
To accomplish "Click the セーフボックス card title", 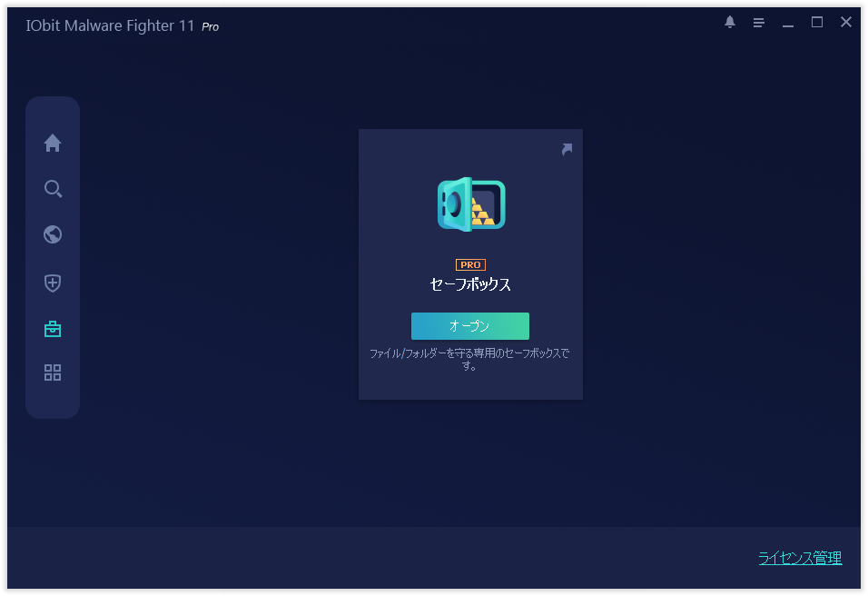I will [x=470, y=284].
